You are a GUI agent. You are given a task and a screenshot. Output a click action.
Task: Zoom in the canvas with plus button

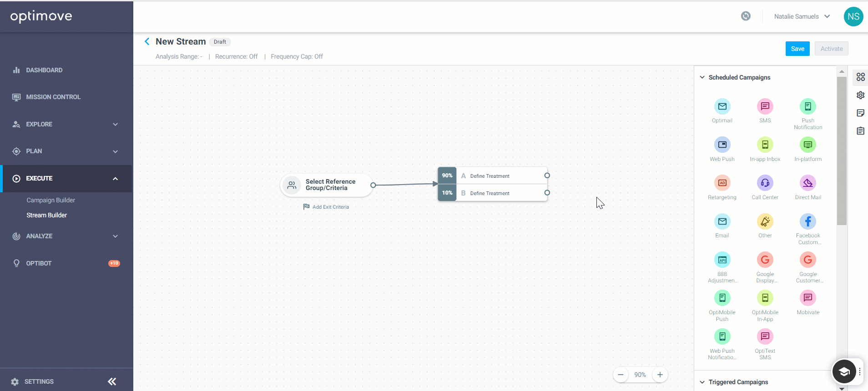pos(660,375)
